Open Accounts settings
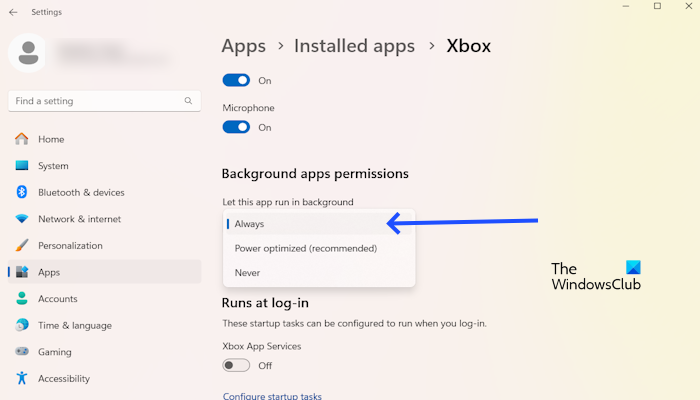 click(x=104, y=298)
